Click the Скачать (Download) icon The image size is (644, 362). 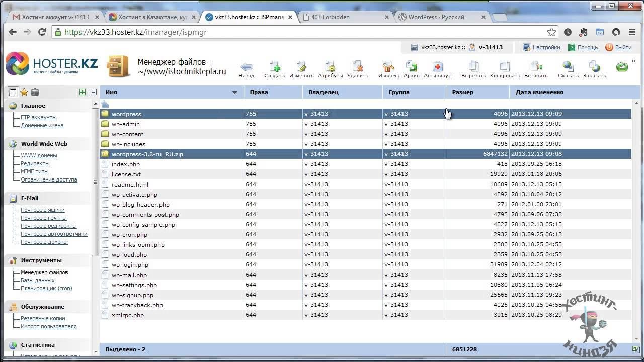click(x=568, y=67)
